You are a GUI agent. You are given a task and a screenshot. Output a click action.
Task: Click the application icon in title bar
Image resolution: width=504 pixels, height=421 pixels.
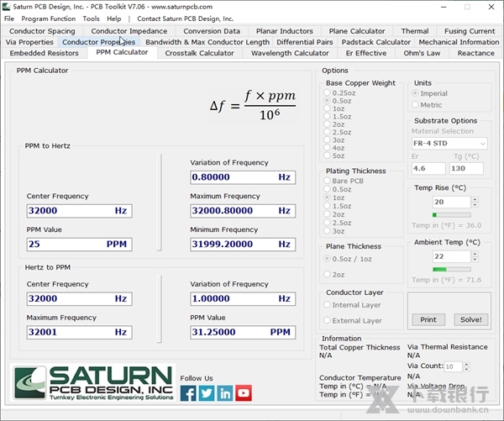coord(7,7)
